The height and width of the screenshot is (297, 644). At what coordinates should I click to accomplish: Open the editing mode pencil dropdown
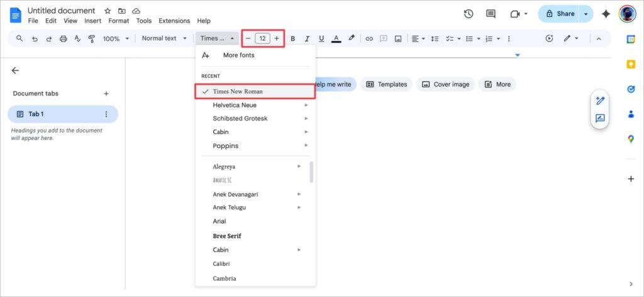571,38
